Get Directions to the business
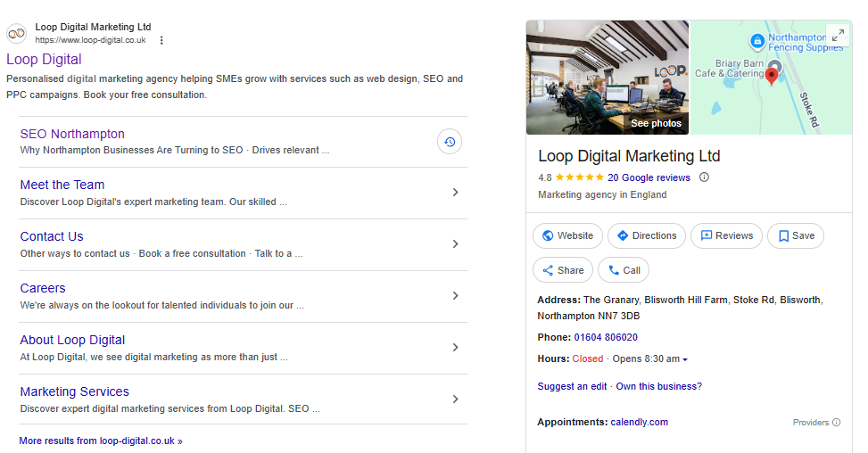868x453 pixels. click(647, 235)
